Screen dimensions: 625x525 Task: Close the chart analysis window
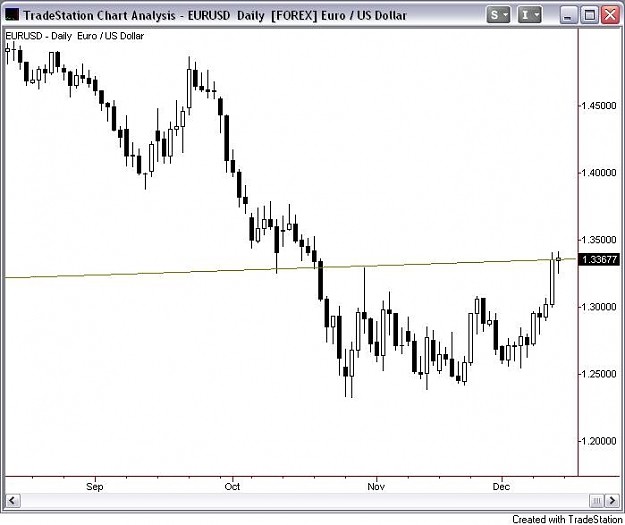(x=610, y=15)
